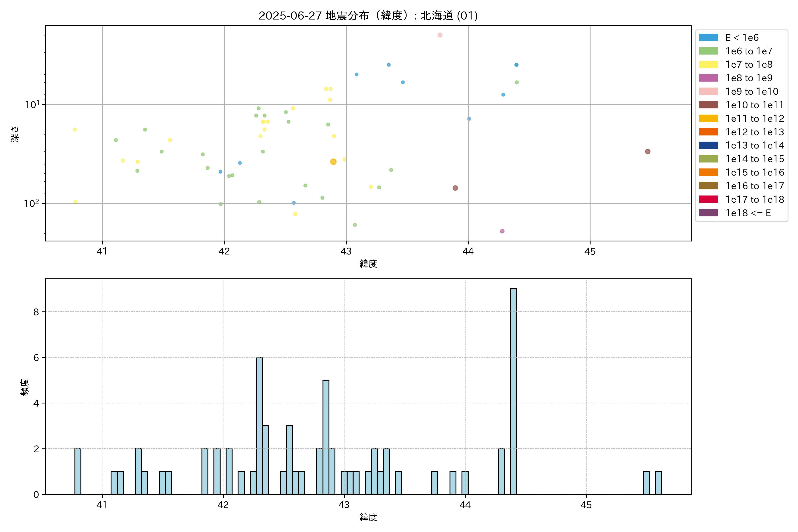Click the purple scatter point near the bottom
Screen dimensions: 798x532
click(x=502, y=231)
